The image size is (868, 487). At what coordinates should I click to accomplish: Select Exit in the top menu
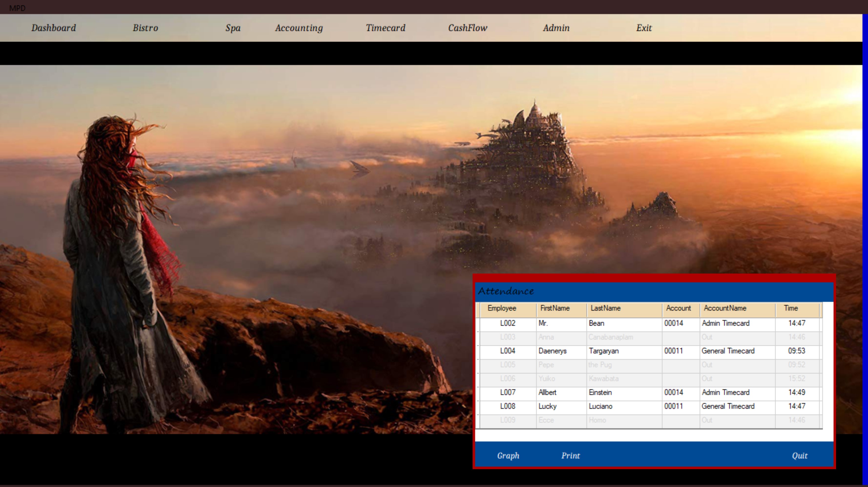click(x=644, y=28)
